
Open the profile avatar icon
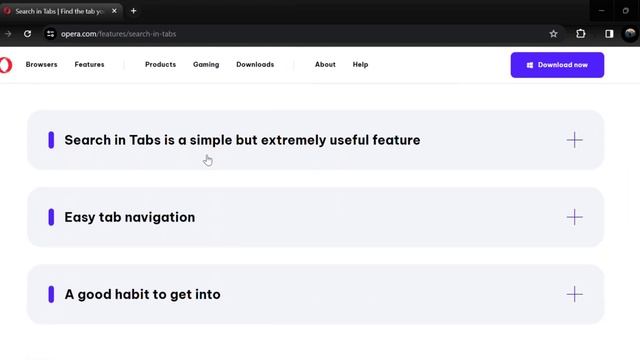tap(630, 34)
